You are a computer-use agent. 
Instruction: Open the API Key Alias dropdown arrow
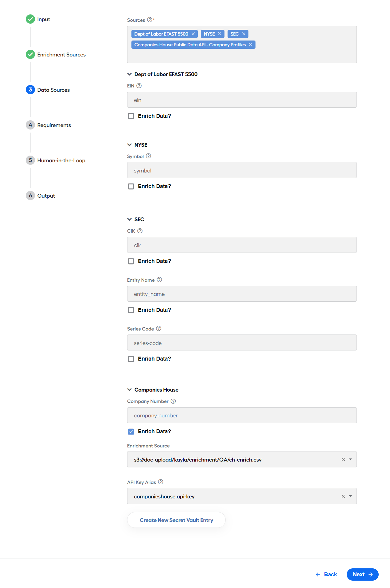click(350, 496)
